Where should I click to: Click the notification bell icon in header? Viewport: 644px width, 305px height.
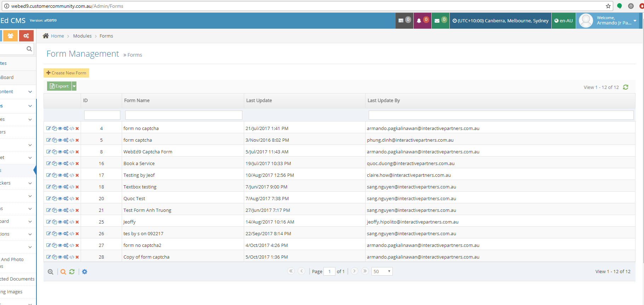(x=419, y=21)
